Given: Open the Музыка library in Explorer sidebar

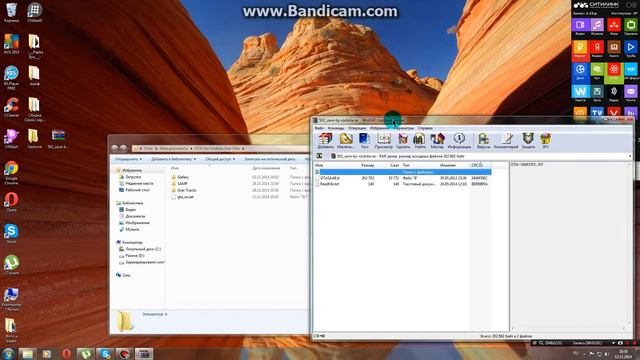Looking at the screenshot, I should 132,229.
